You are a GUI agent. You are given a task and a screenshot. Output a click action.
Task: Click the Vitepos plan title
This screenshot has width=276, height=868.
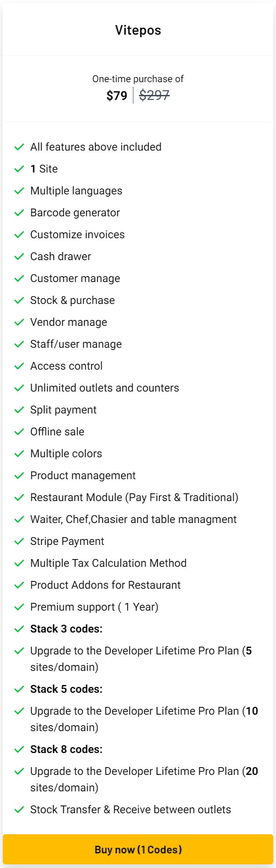tap(138, 30)
